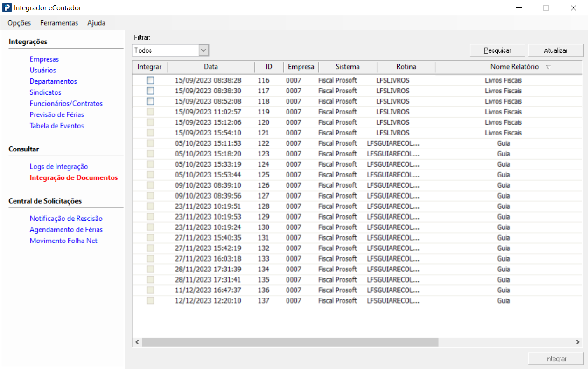The image size is (588, 369).
Task: Click the Atualizar button
Action: 555,50
